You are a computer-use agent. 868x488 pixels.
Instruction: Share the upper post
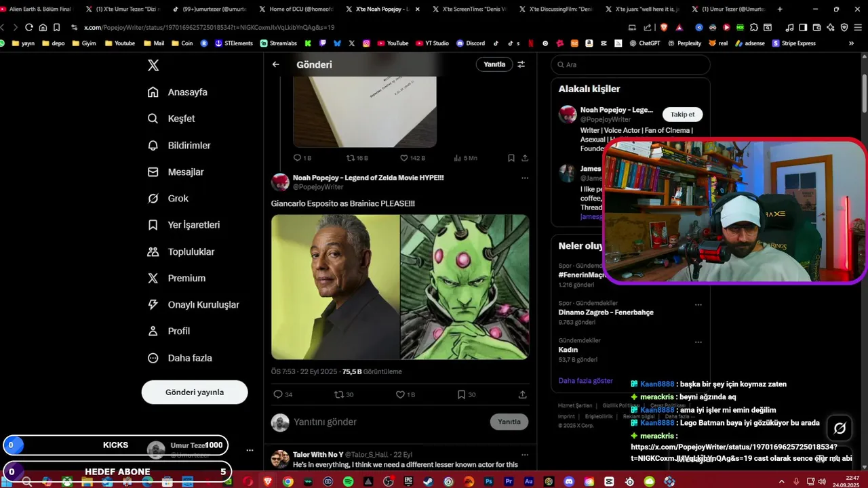(x=525, y=158)
